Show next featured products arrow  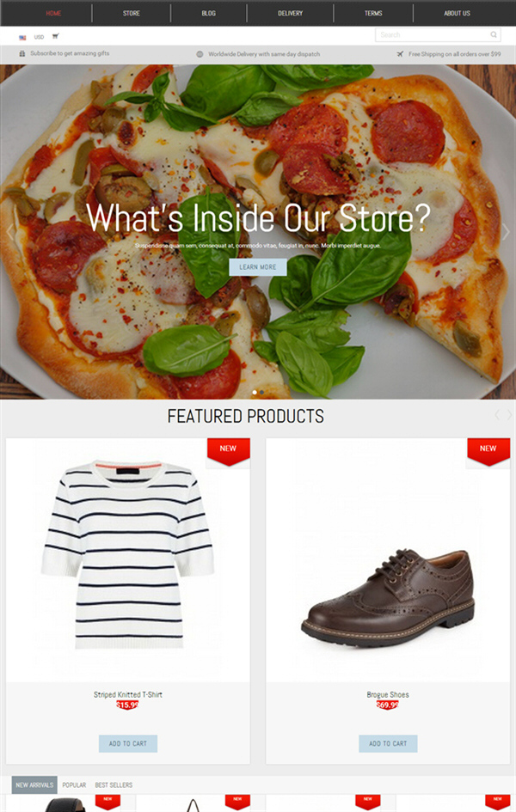click(510, 414)
